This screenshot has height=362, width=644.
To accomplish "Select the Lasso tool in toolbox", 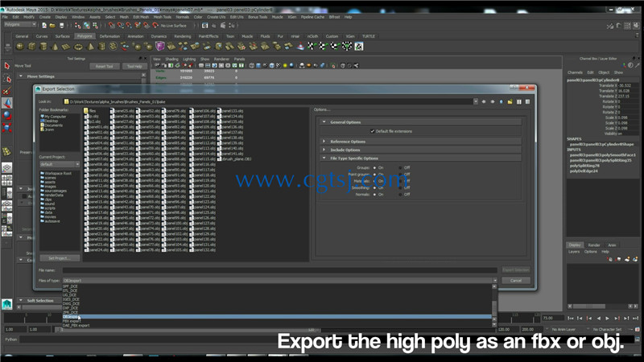I will 7,78.
